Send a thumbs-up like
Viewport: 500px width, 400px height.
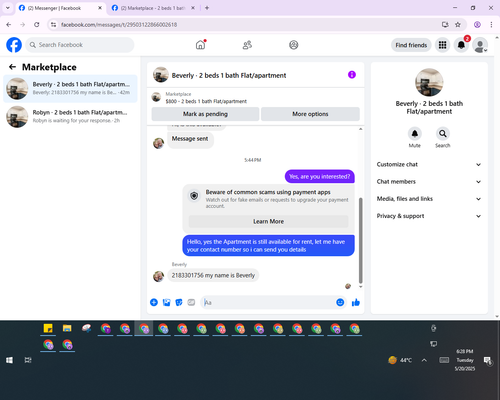pyautogui.click(x=356, y=302)
